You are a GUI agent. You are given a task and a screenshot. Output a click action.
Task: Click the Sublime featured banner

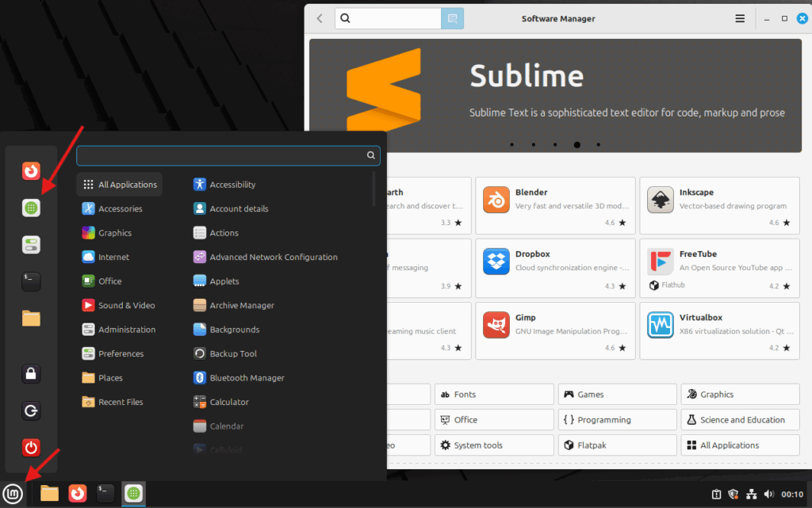point(555,96)
